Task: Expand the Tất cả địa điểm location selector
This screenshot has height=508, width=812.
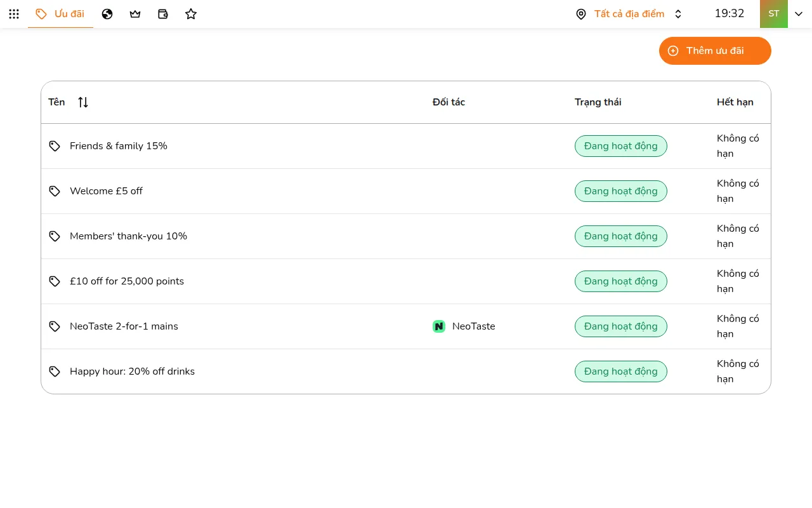Action: [629, 14]
